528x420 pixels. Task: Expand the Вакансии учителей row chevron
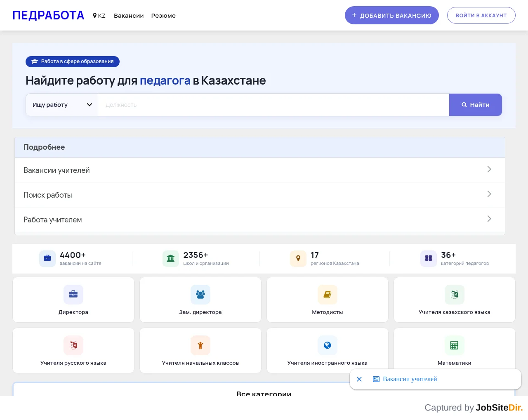point(489,169)
